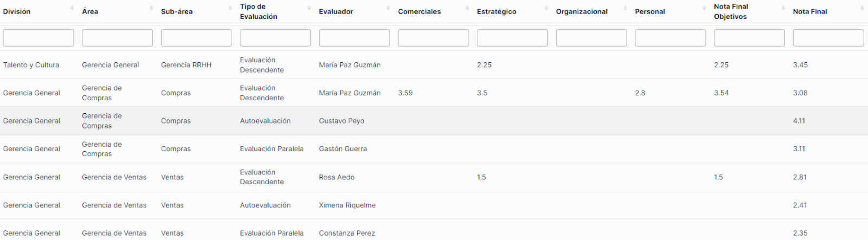Click Personal column sort icon

tap(704, 8)
